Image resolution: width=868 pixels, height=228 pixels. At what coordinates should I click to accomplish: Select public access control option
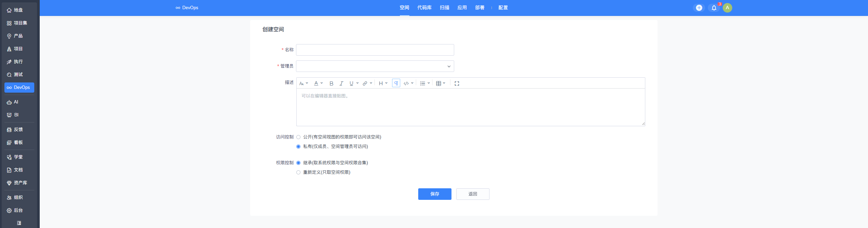[x=298, y=137]
